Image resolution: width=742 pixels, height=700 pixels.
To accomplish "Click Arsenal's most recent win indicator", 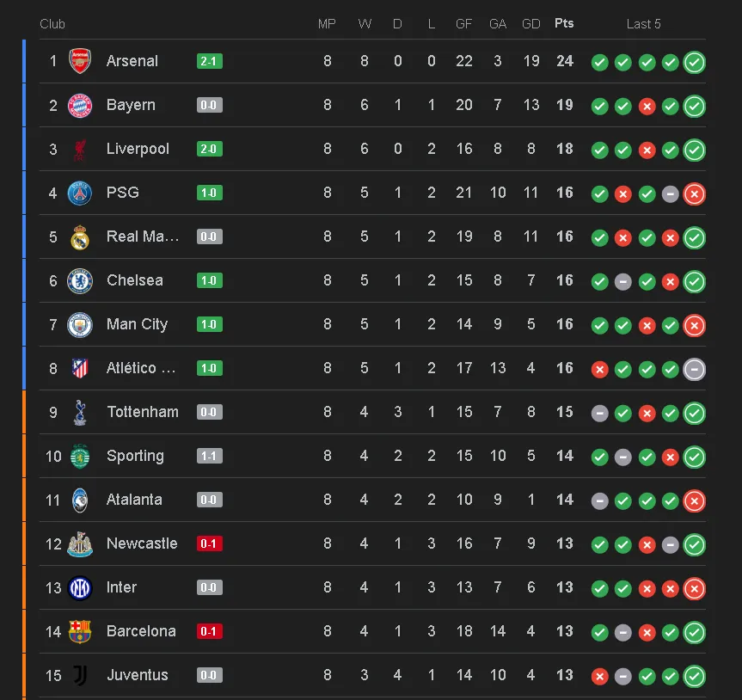I will click(694, 62).
